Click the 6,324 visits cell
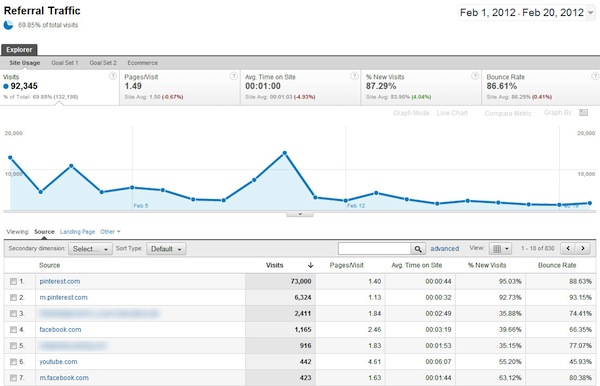 click(x=280, y=298)
